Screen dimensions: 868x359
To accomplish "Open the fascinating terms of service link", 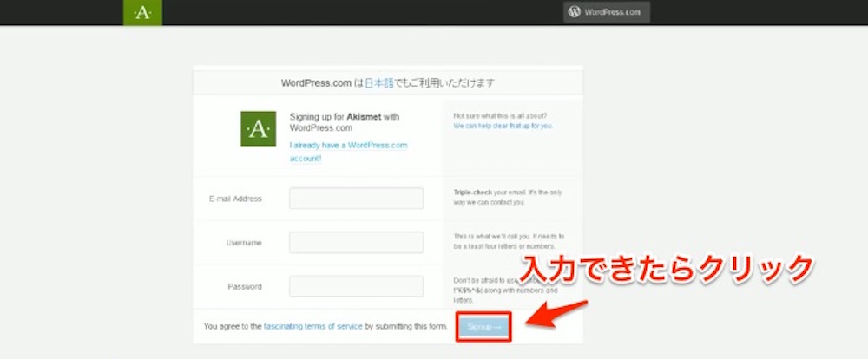I will tap(313, 326).
